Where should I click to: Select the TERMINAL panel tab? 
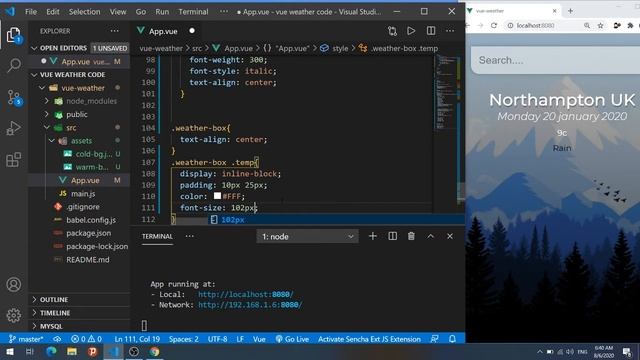[x=157, y=236]
